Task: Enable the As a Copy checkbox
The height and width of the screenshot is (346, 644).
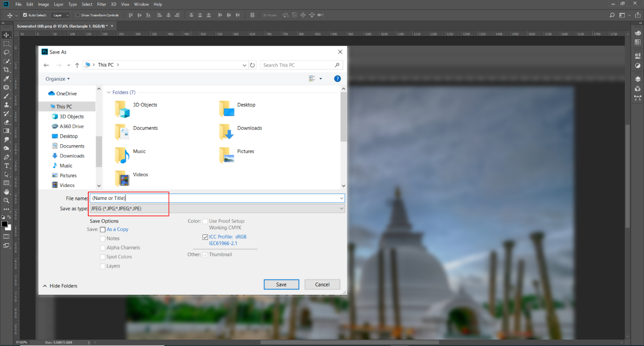Action: point(103,229)
